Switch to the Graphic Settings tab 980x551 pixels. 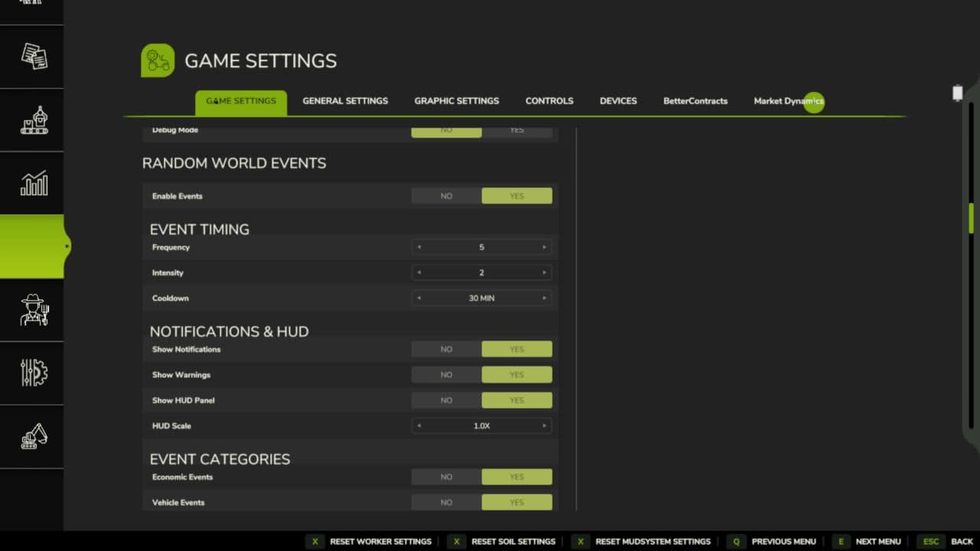456,101
